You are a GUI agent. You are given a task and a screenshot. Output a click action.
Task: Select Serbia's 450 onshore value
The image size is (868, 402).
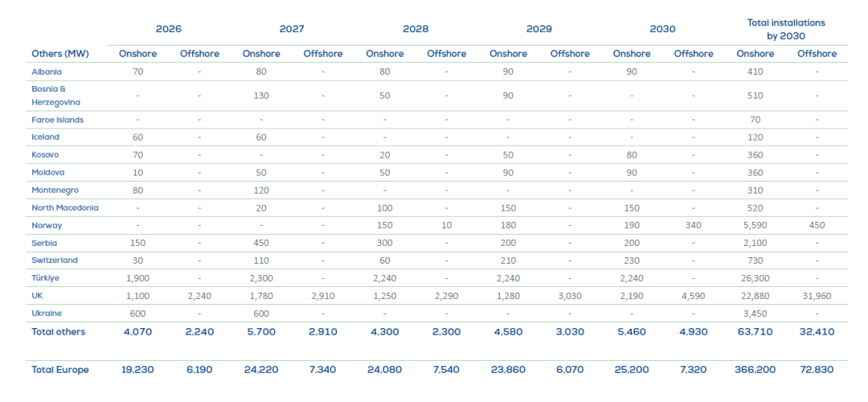tap(261, 243)
